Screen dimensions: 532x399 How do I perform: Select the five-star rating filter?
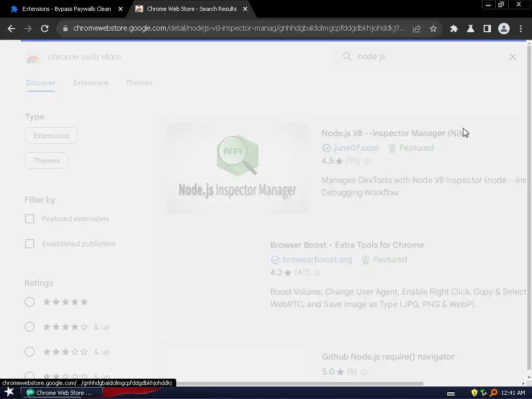click(x=30, y=302)
